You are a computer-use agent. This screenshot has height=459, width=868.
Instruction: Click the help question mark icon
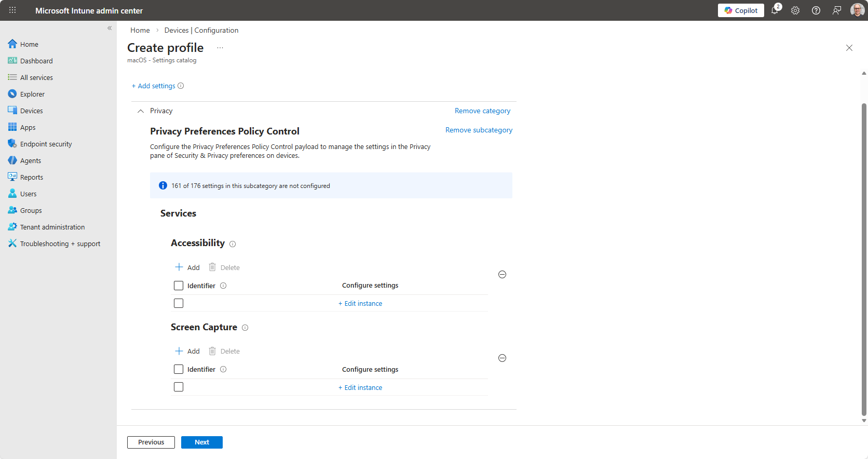[x=816, y=10]
